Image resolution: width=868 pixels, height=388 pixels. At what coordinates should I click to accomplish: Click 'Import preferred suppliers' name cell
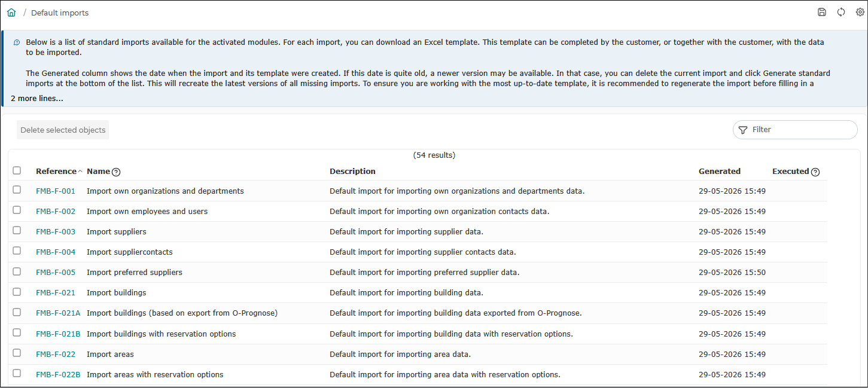click(x=135, y=273)
